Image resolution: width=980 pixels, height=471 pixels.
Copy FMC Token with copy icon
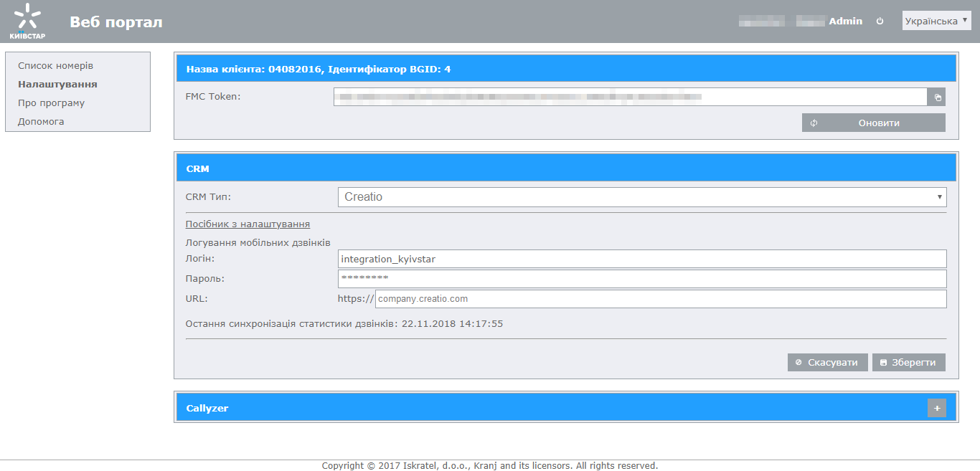pyautogui.click(x=936, y=97)
